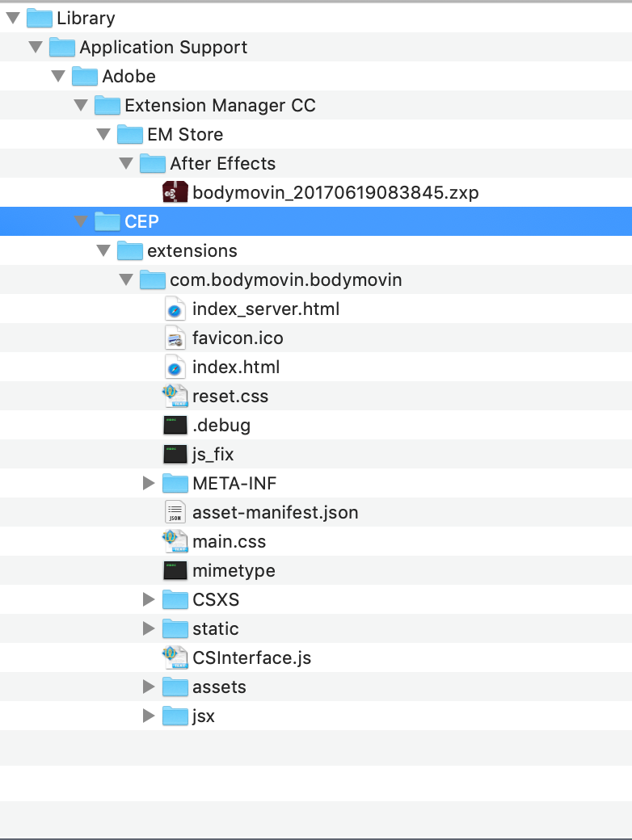Select the highlighted "CEP" label
Image resolution: width=632 pixels, height=840 pixels.
click(x=142, y=221)
